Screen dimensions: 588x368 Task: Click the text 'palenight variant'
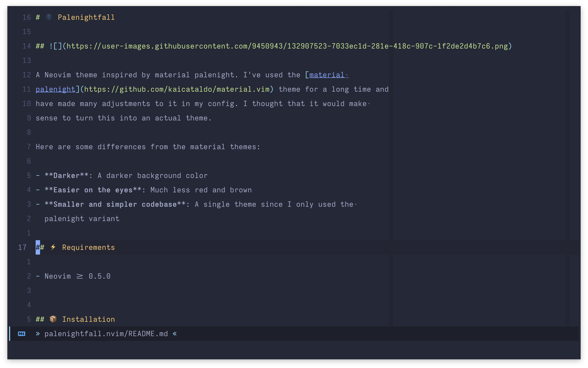click(82, 219)
